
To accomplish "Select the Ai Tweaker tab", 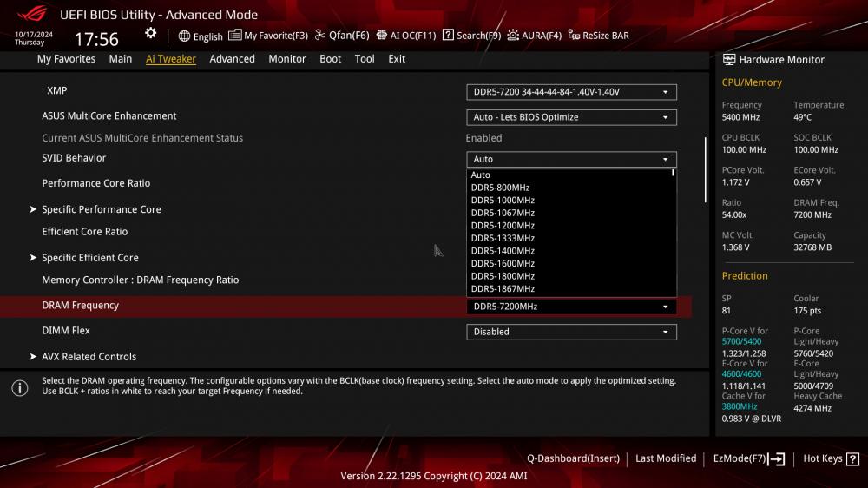I will [x=170, y=59].
